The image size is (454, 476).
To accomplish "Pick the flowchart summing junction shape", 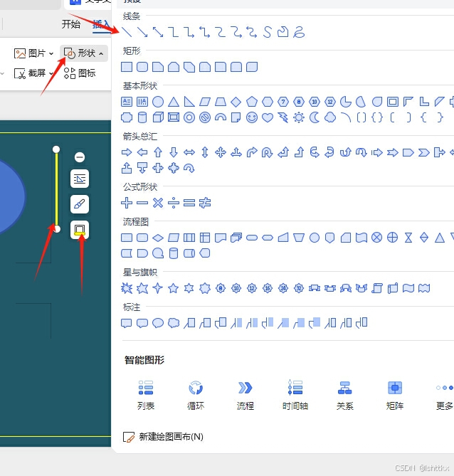I will point(377,238).
